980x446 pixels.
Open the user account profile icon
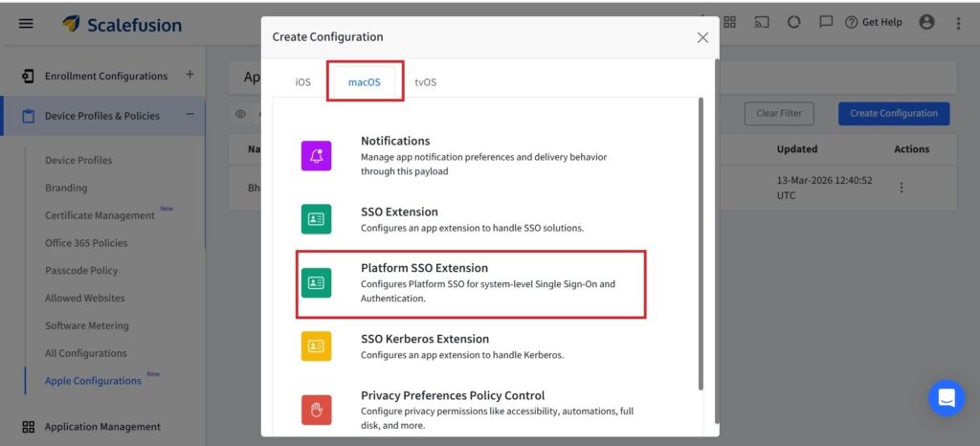[926, 23]
